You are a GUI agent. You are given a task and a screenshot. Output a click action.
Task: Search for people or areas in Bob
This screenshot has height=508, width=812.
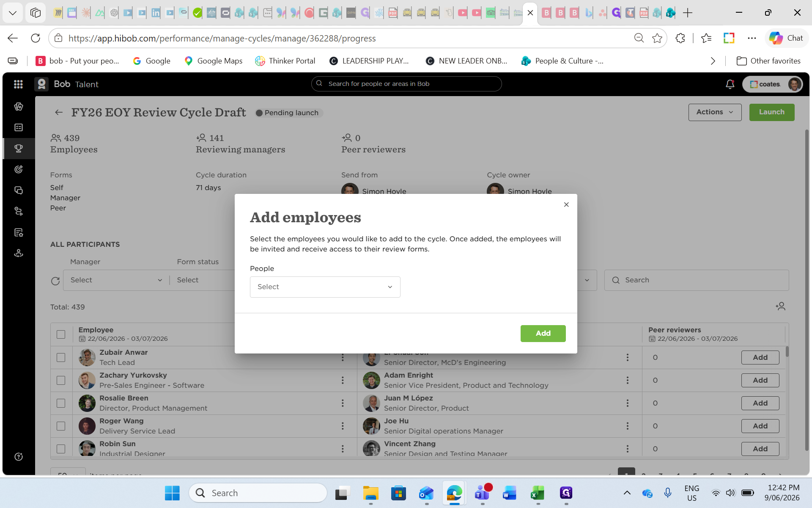406,84
